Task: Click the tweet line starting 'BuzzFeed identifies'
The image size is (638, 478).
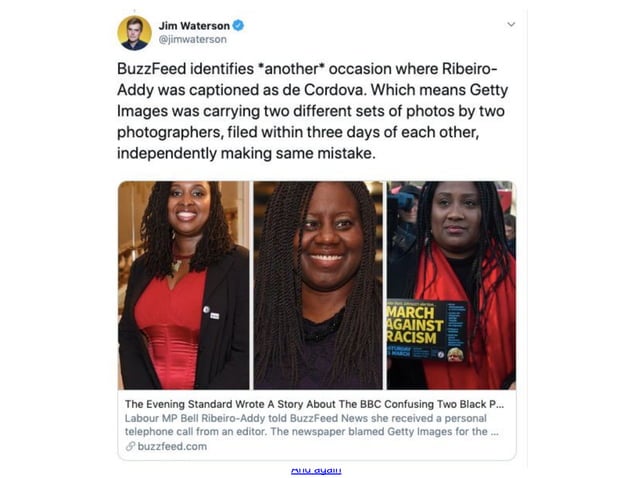Action: point(307,69)
